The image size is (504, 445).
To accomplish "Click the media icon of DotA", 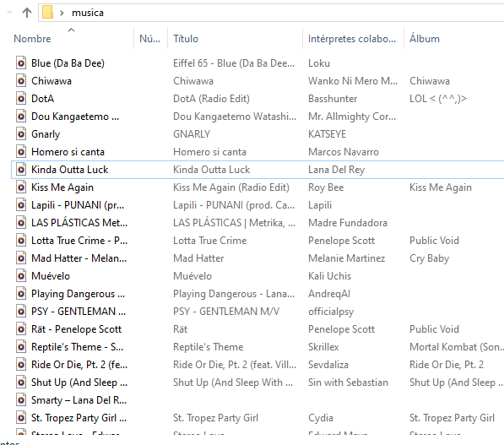I will 21,99.
